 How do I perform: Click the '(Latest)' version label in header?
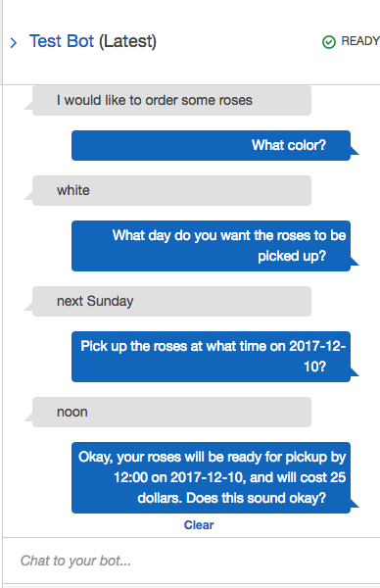click(x=127, y=41)
